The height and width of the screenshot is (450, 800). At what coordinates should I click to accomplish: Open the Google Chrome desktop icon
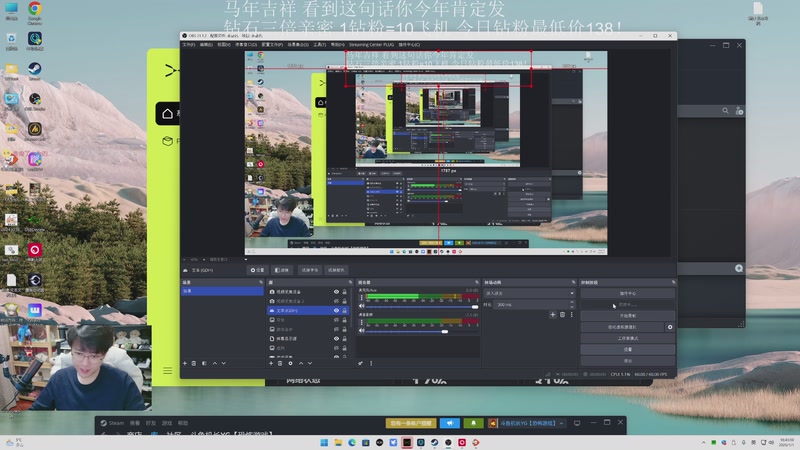tap(35, 13)
